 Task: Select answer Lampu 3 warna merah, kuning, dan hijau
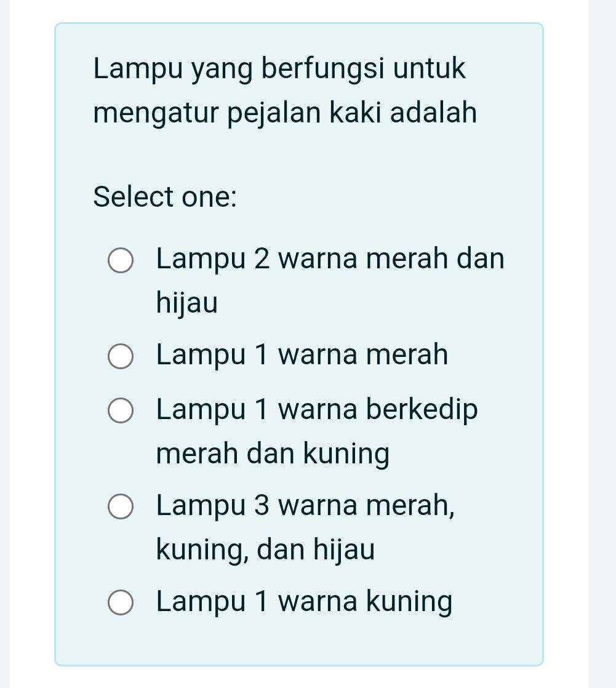click(x=120, y=506)
